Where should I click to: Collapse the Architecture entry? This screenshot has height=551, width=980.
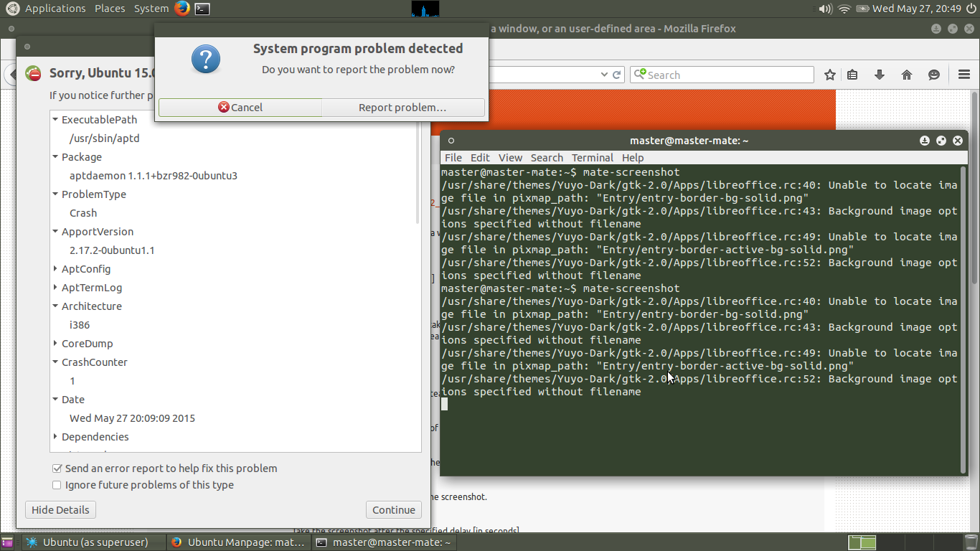[x=55, y=306]
